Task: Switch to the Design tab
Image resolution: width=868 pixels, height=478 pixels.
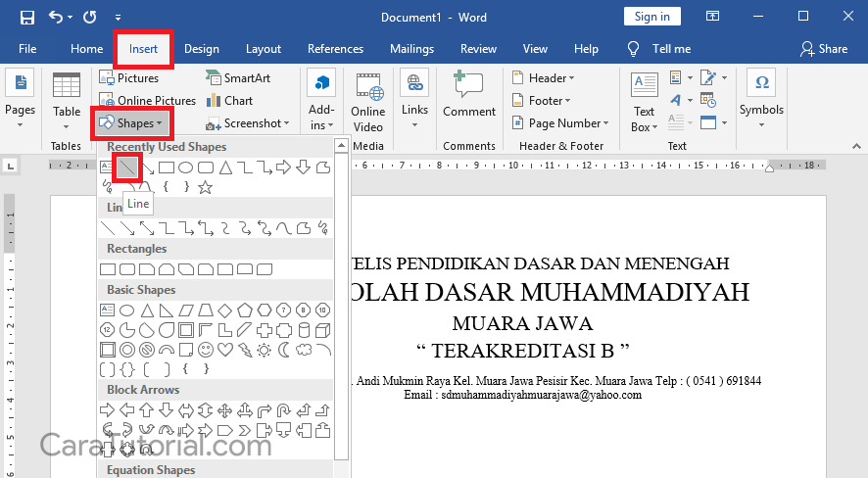Action: (202, 49)
